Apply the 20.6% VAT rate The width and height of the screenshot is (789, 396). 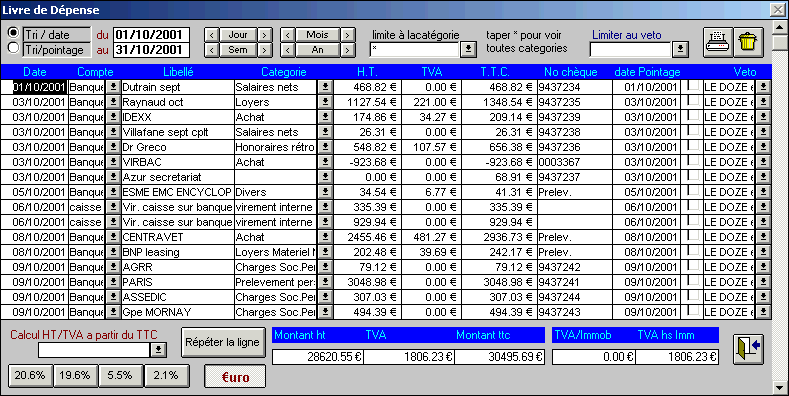click(30, 375)
